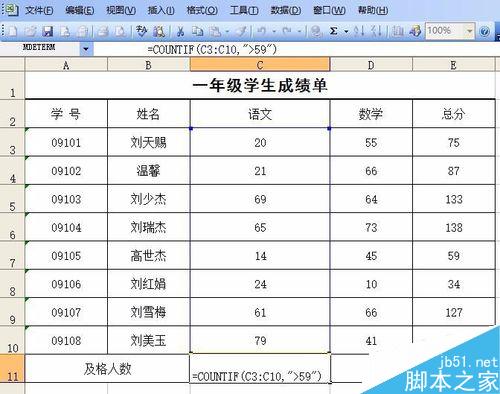Click the title cell 一年级学生成绩单

click(260, 85)
